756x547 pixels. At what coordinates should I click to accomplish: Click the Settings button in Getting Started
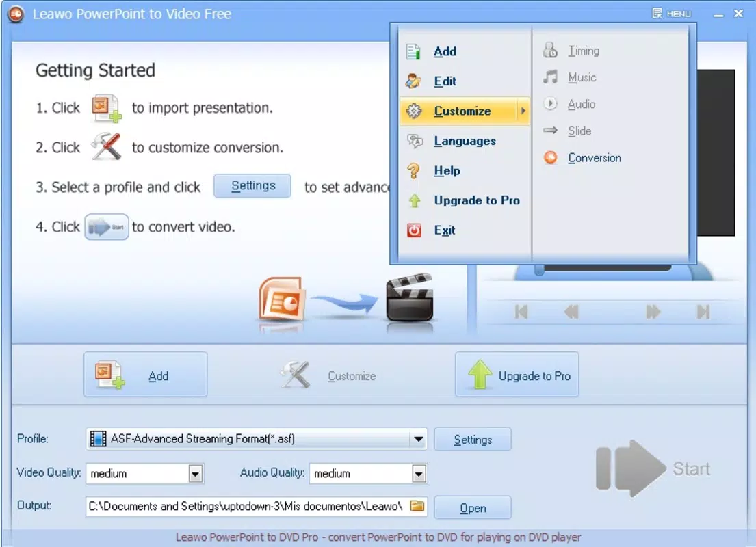[252, 186]
